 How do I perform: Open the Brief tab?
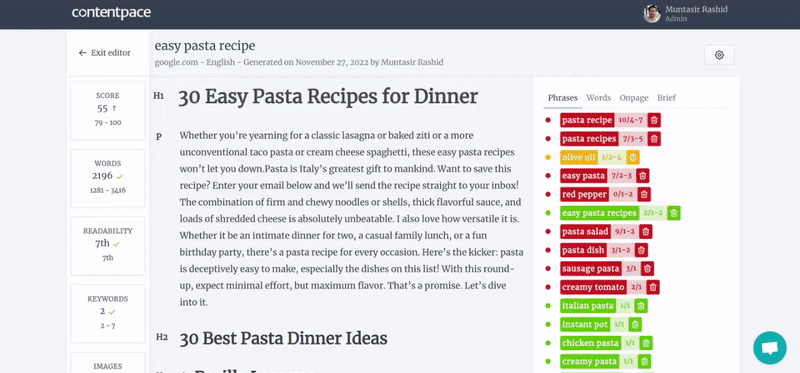pyautogui.click(x=666, y=98)
